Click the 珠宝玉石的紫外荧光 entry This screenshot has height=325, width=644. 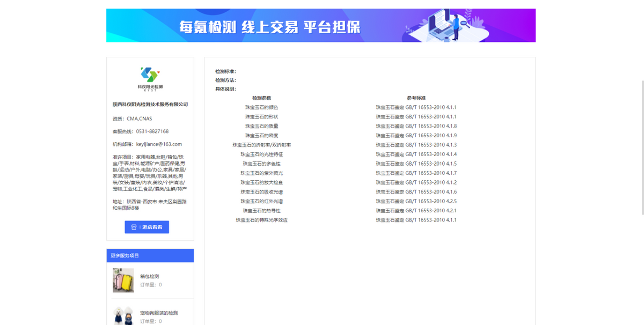(261, 173)
